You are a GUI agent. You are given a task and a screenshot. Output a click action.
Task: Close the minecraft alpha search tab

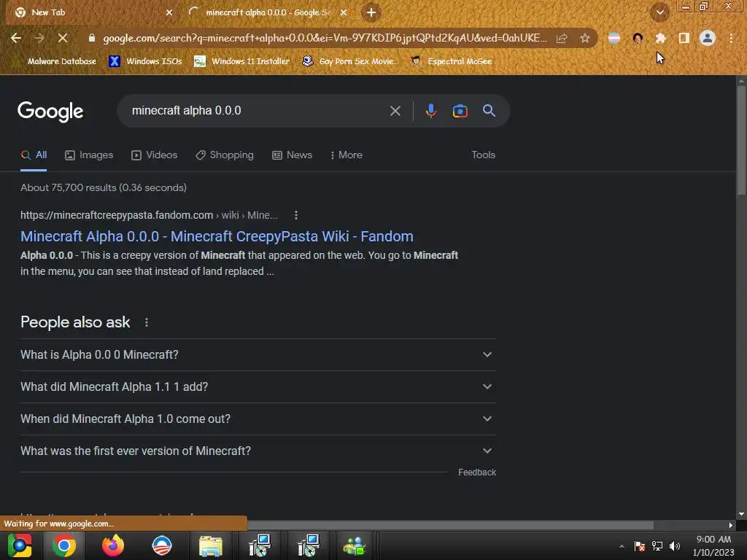coord(344,12)
